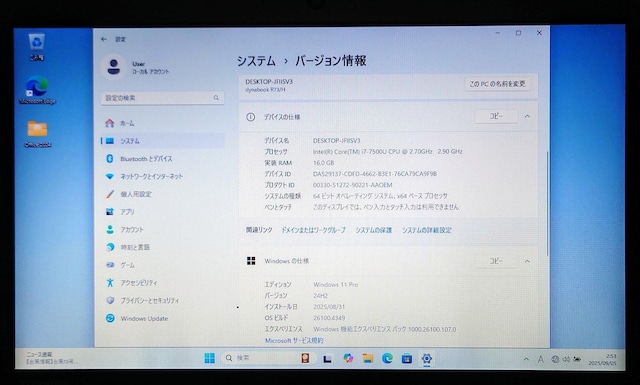Select システム in the sidebar
Viewport: 640px width, 385px height.
pyautogui.click(x=162, y=141)
